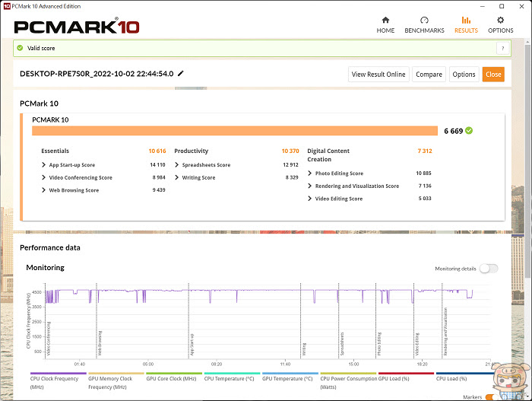532x401 pixels.
Task: Select GPU Core Clock legend swatch
Action: pos(174,373)
